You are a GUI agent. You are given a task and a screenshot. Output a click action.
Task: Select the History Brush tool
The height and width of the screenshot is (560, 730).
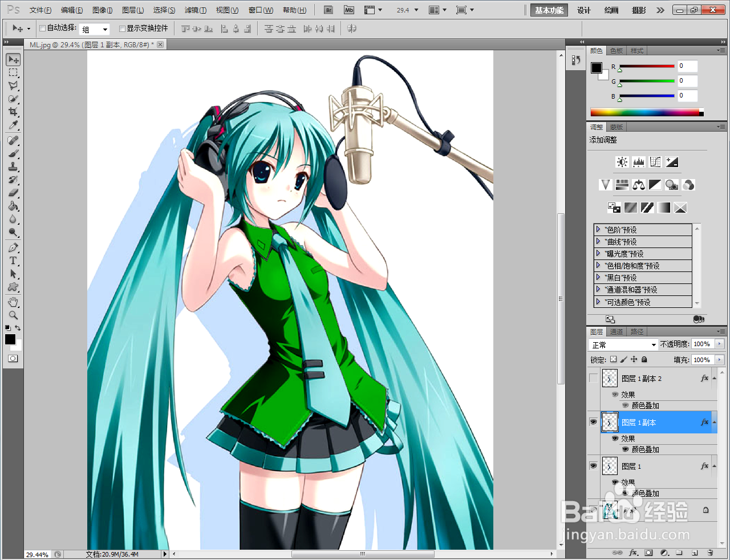(13, 180)
